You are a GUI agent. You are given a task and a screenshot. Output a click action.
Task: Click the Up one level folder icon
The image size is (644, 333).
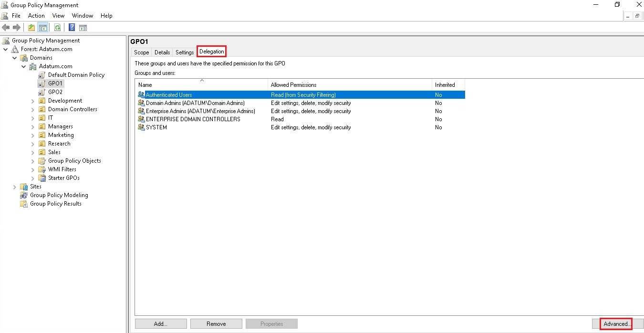tap(31, 28)
